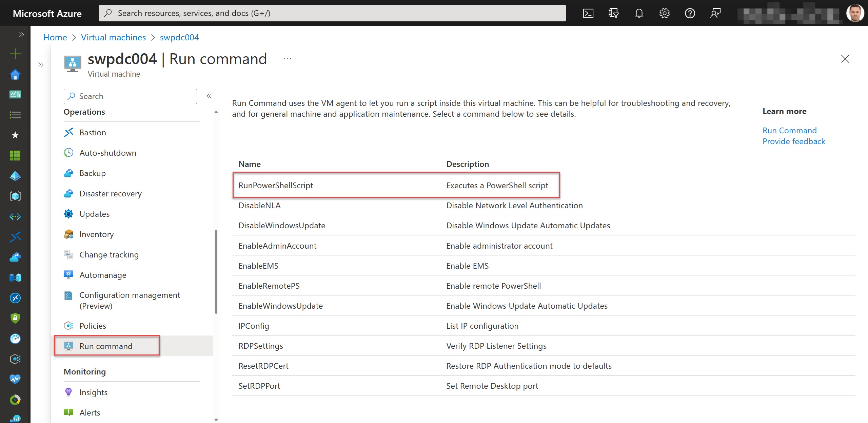Open the All services list icon

click(x=15, y=115)
